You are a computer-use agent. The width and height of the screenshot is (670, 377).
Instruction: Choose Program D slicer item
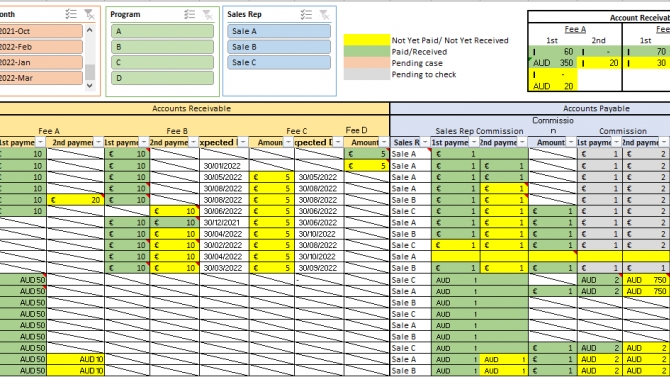162,78
